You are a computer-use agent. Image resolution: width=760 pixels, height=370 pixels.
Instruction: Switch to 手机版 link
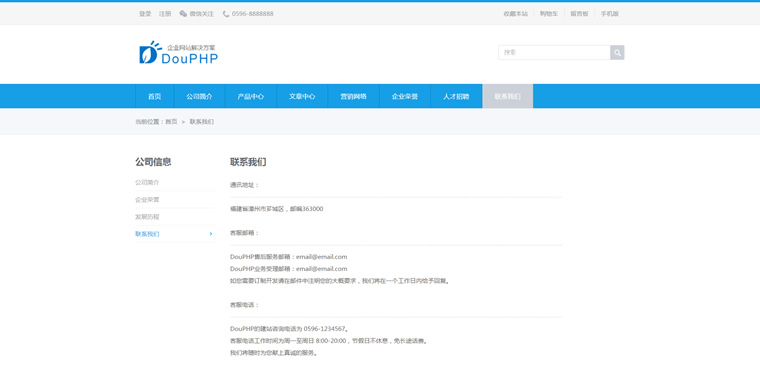tap(610, 14)
